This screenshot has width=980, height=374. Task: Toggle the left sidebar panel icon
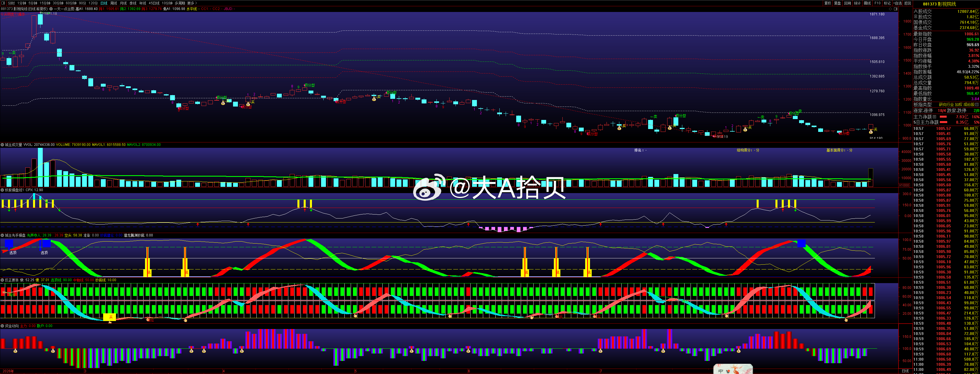click(x=3, y=3)
